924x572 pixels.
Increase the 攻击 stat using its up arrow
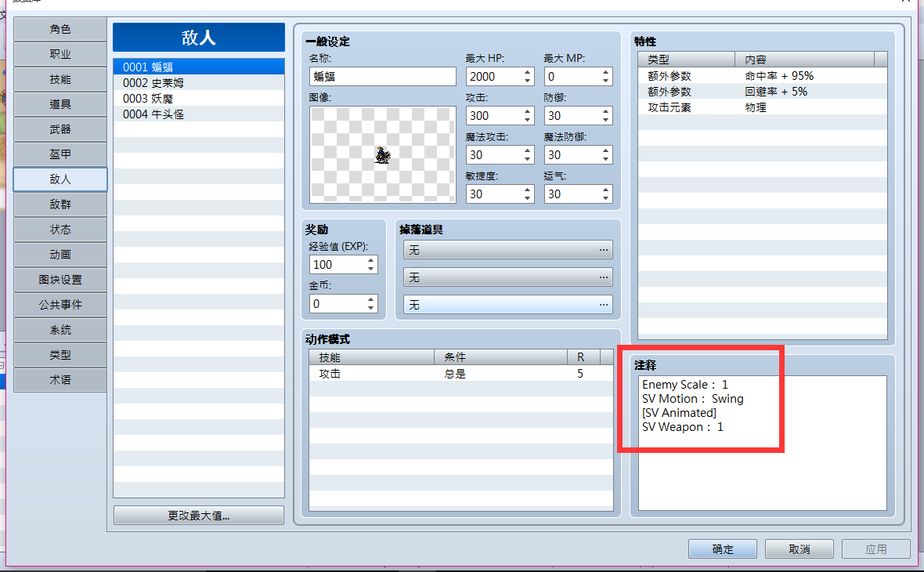(528, 111)
